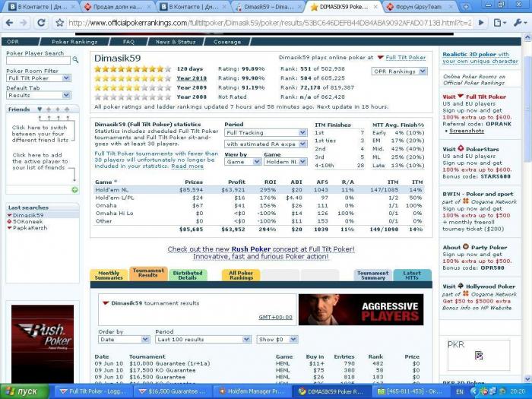Click the PKR broken image placeholder
Screen dimensions: 532x399
coord(479,355)
